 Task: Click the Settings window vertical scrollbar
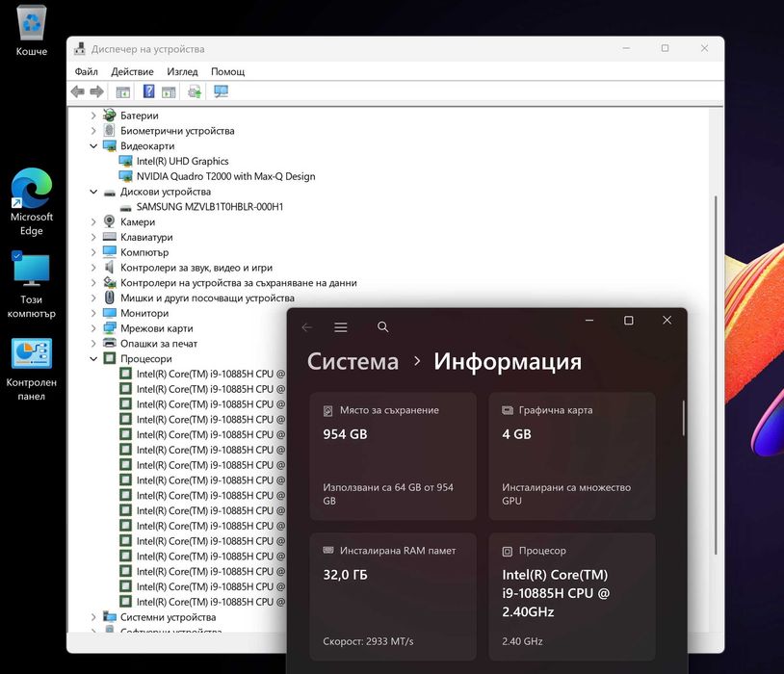(683, 418)
